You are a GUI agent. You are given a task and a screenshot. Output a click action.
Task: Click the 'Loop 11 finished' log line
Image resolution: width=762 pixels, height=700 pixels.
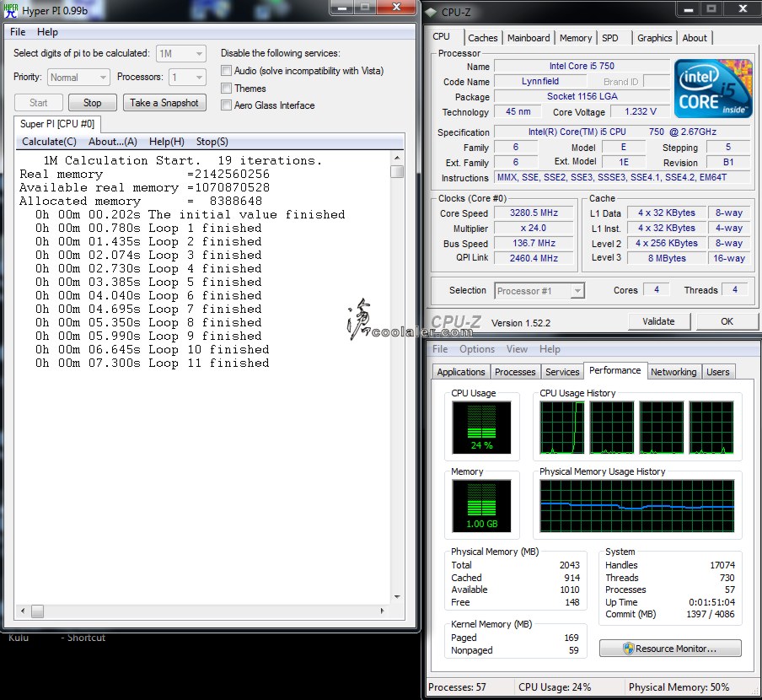[152, 363]
